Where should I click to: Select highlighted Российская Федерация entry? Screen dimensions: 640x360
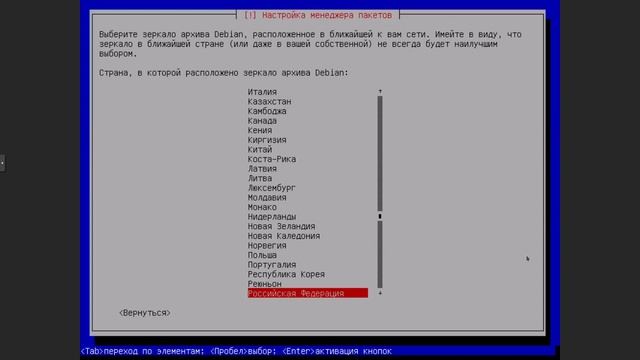pos(308,293)
